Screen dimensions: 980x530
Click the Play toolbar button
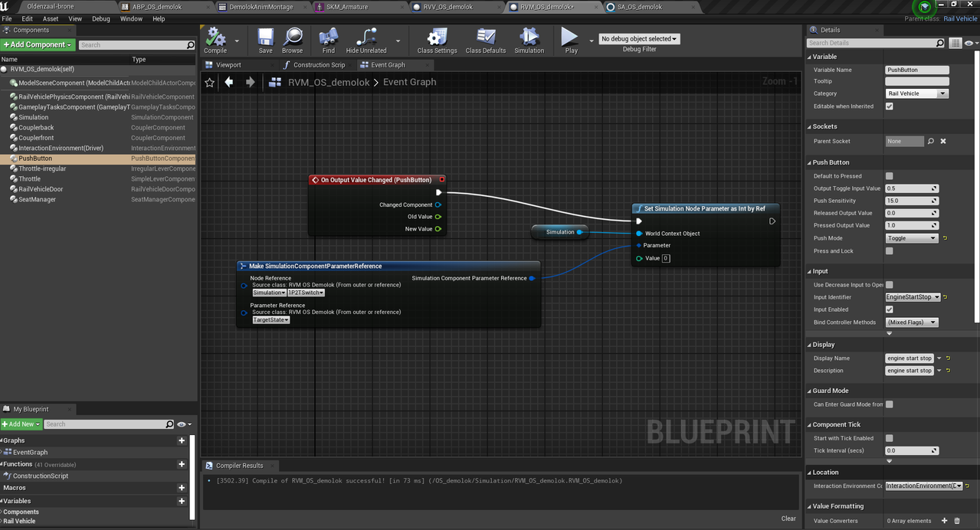click(x=571, y=38)
